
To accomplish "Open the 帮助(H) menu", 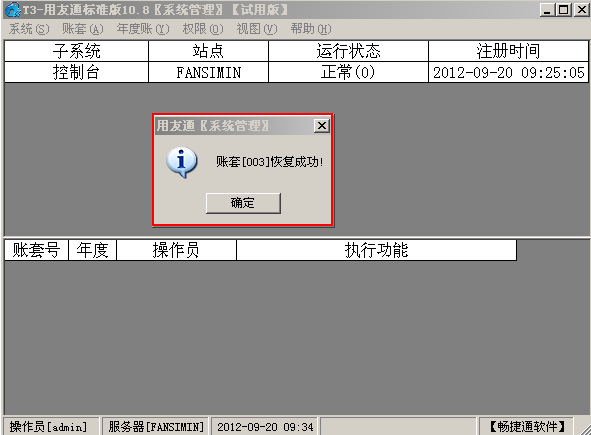I will 311,29.
